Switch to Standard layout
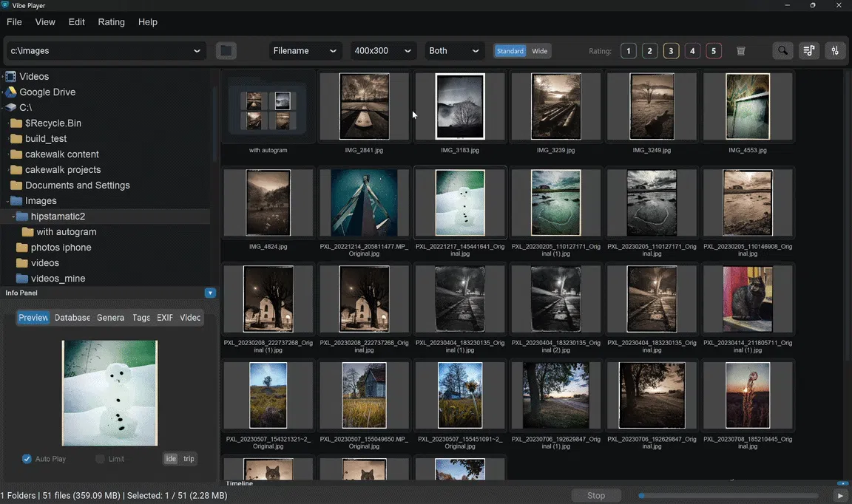Viewport: 852px width, 504px height. point(510,51)
